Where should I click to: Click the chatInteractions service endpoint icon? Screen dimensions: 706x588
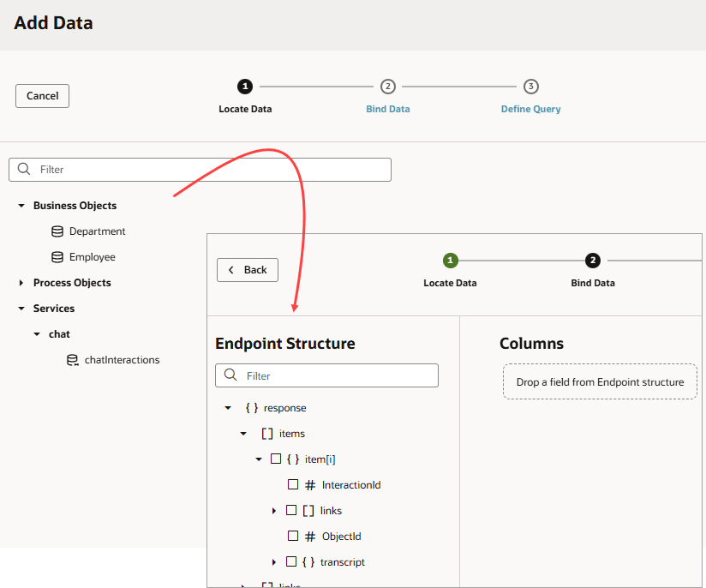(72, 359)
